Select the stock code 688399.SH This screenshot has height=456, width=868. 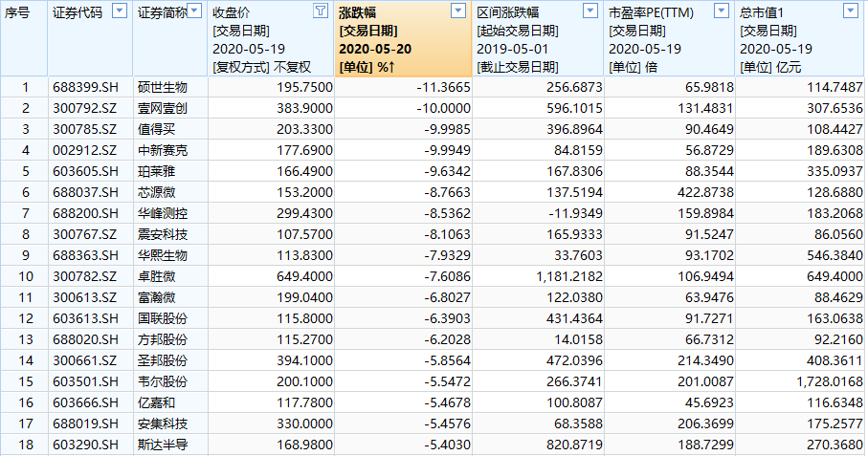(86, 88)
